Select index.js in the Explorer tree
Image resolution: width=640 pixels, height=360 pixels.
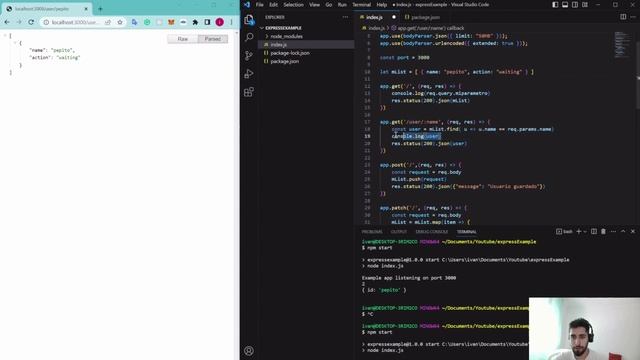[x=279, y=44]
